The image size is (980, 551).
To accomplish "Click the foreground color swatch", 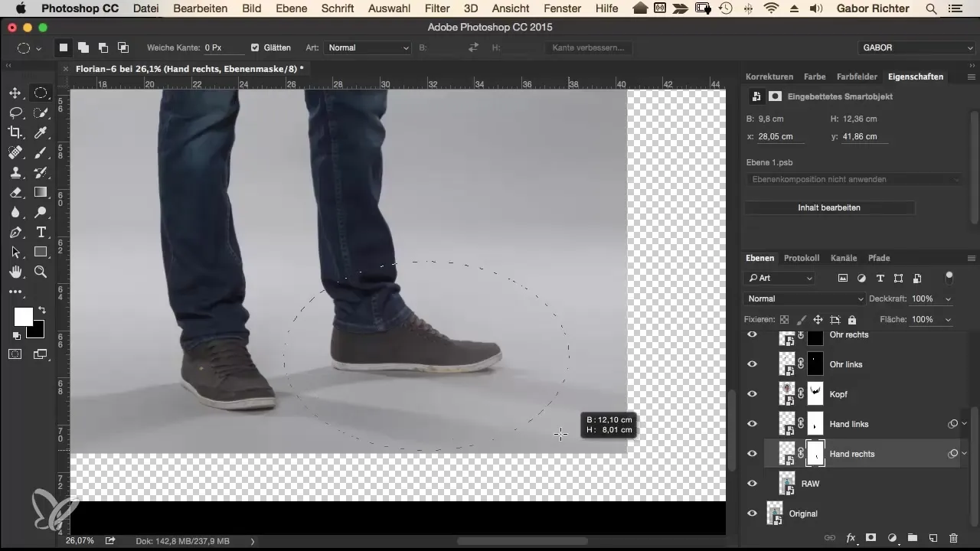I will pyautogui.click(x=23, y=316).
